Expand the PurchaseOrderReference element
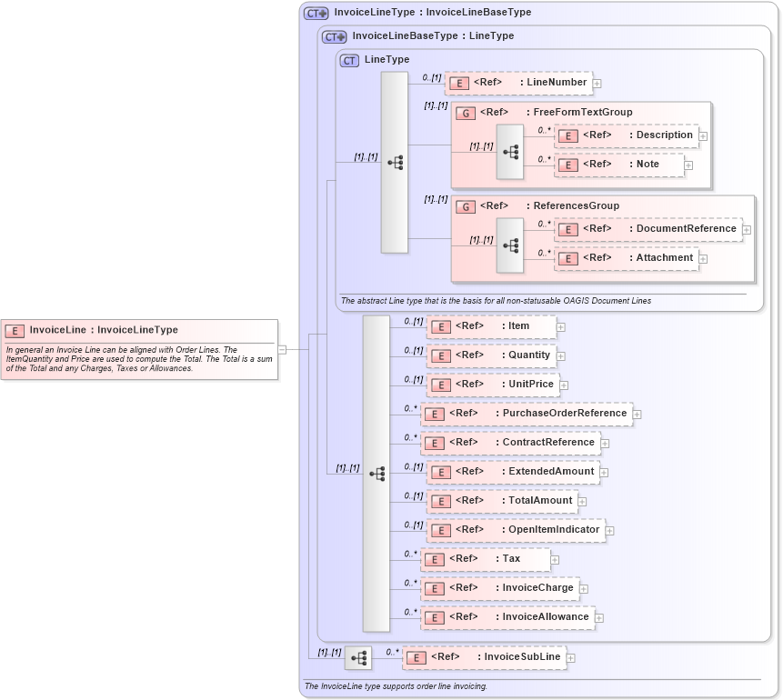Viewport: 783px width, 700px height. 637,414
